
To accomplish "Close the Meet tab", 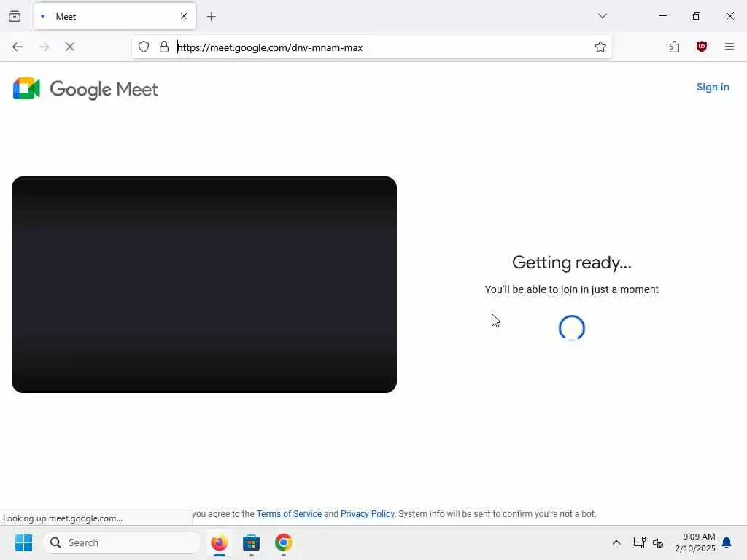I will pyautogui.click(x=183, y=16).
